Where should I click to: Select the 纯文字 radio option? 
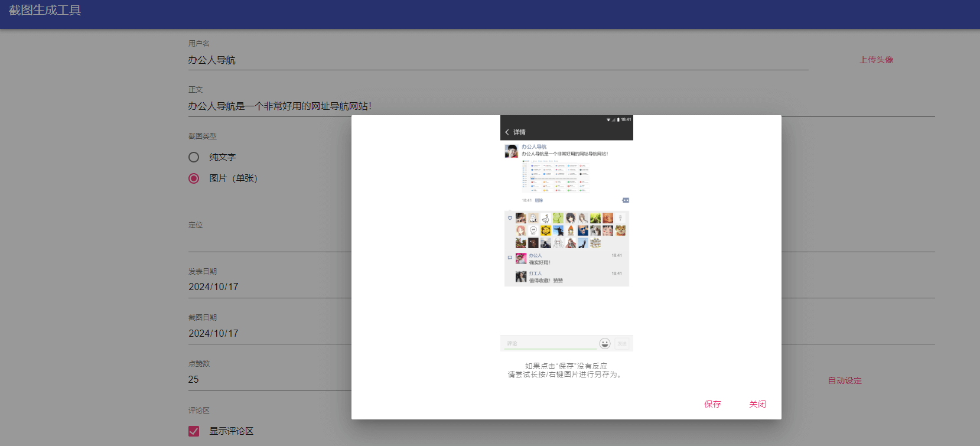coord(194,157)
